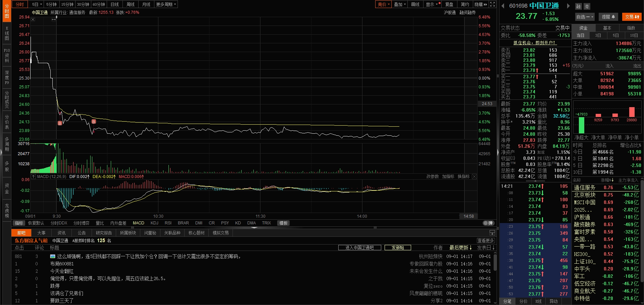Click the collapse panel icon above forum list
The width and height of the screenshot is (644, 305).
point(492,233)
